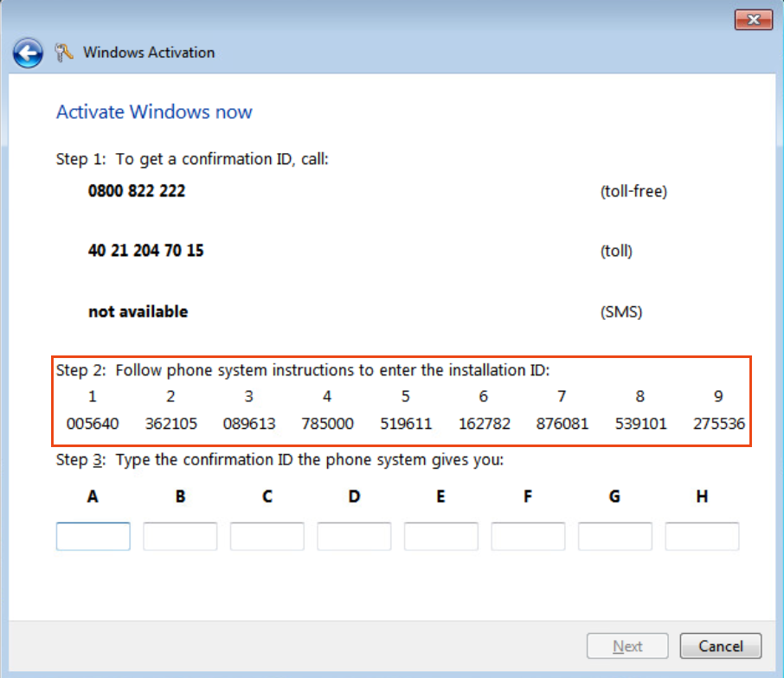Image resolution: width=784 pixels, height=678 pixels.
Task: Click the '(SMS)' label
Action: pos(621,312)
